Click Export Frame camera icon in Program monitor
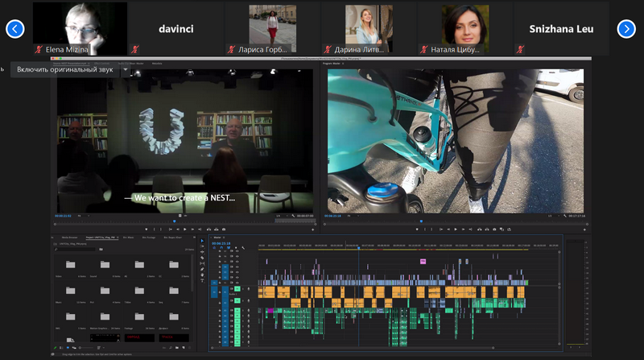Viewport: 644px width, 360px height. (494, 230)
